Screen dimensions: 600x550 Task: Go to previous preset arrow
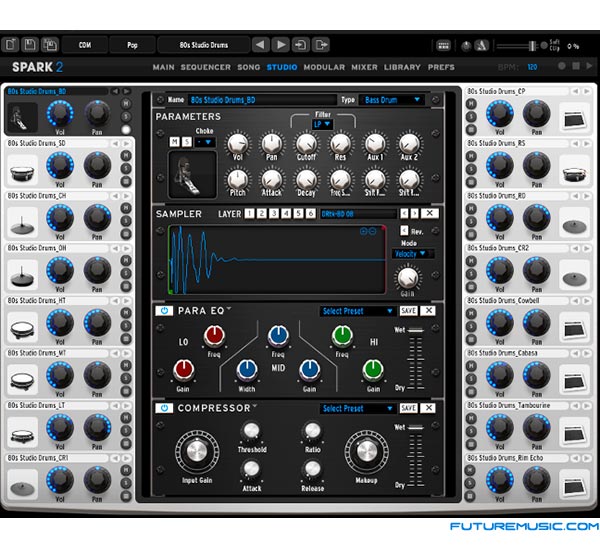pos(261,45)
